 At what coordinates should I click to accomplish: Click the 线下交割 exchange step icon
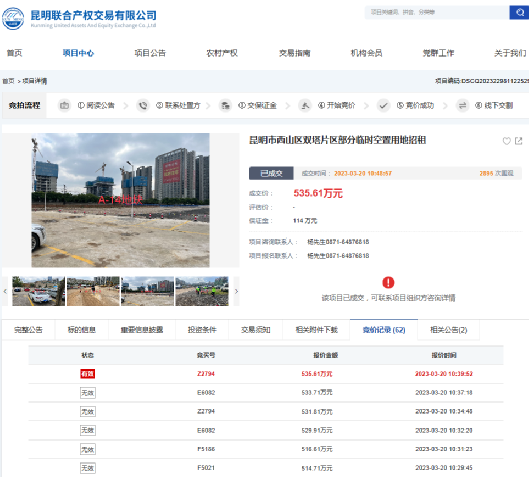(462, 106)
